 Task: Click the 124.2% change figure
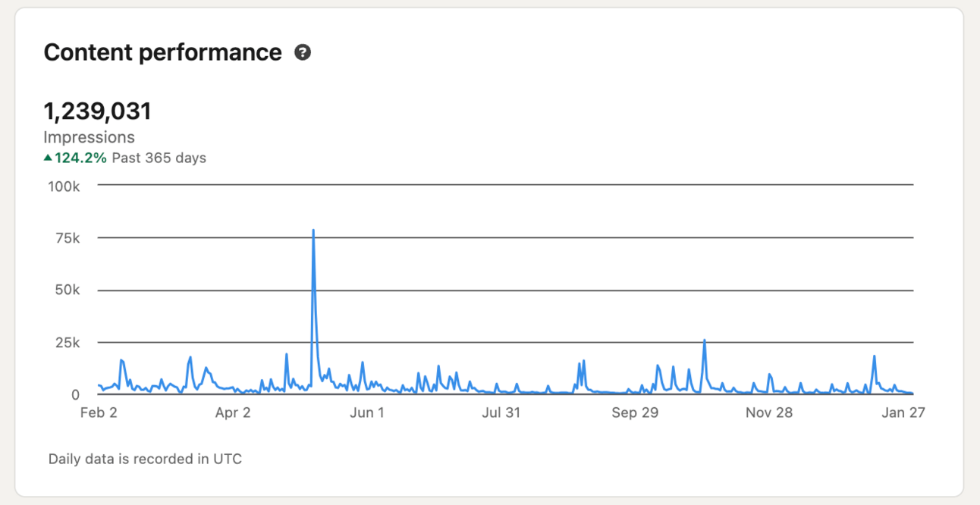click(81, 158)
